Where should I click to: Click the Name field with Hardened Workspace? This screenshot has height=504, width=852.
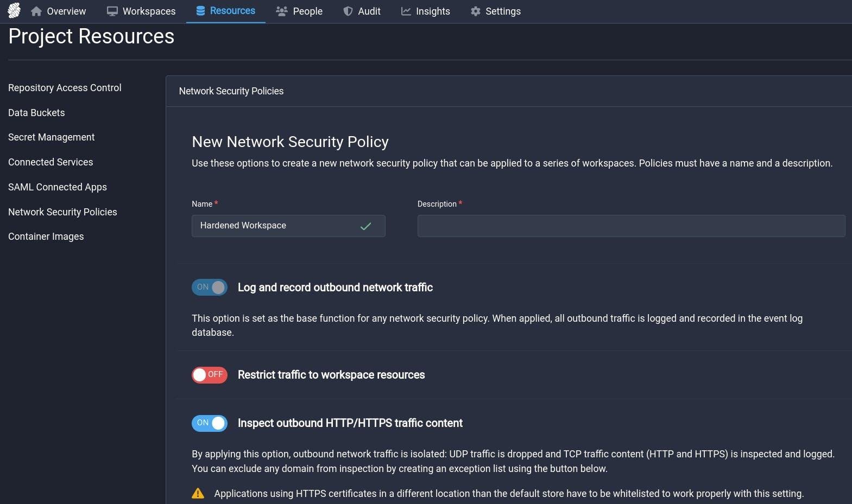click(x=277, y=226)
